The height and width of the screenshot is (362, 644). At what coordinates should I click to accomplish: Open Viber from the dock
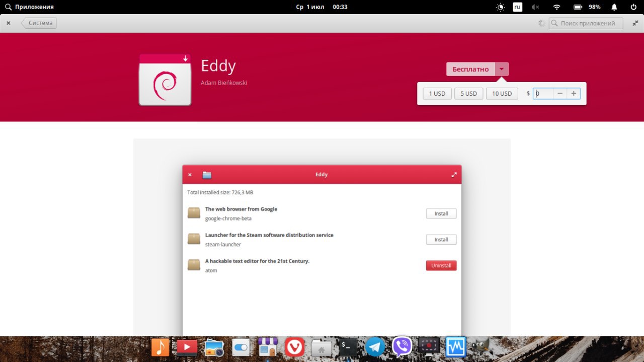coord(402,347)
